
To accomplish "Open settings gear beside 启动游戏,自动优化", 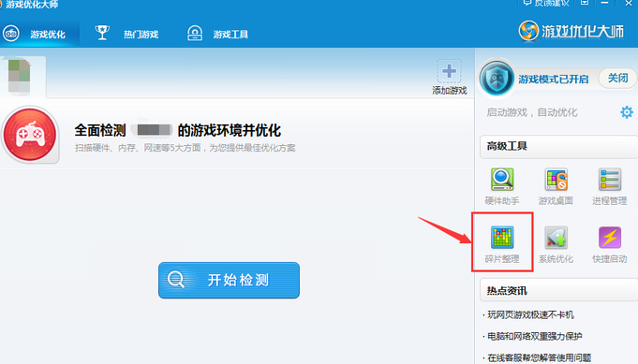I will 627,112.
